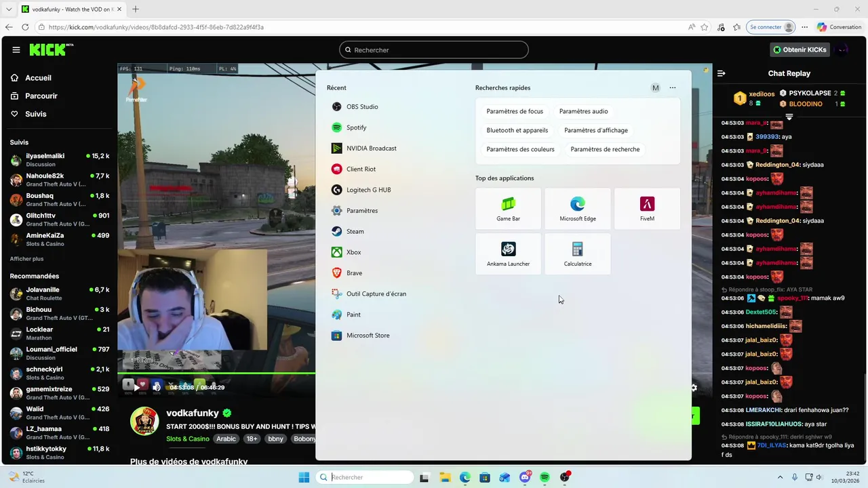868x488 pixels.
Task: Click the Kick Rechercher search field
Action: pos(434,49)
